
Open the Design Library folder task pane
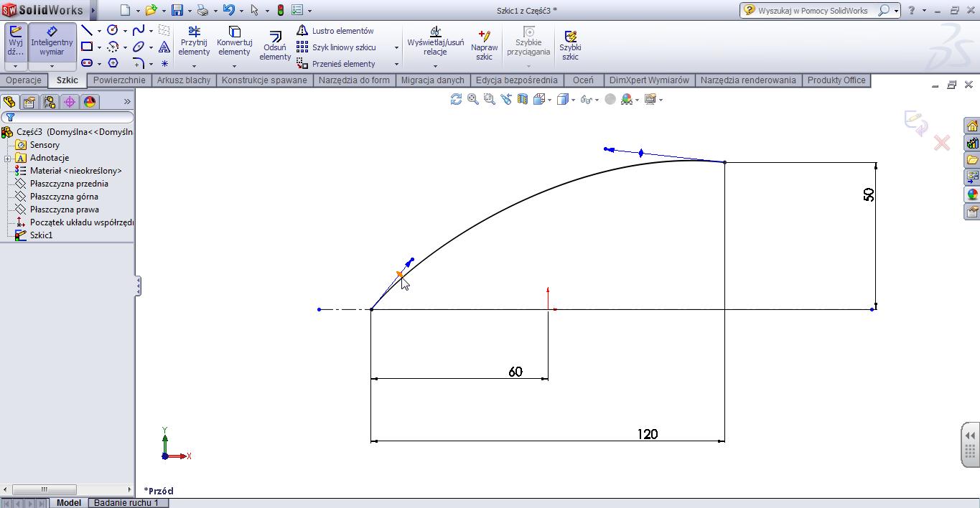click(972, 160)
